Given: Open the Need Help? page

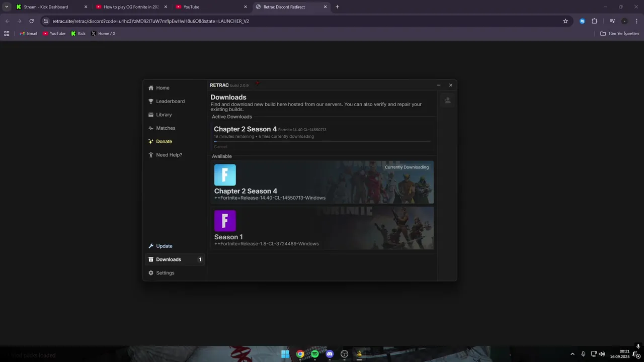Looking at the screenshot, I should pyautogui.click(x=175, y=155).
